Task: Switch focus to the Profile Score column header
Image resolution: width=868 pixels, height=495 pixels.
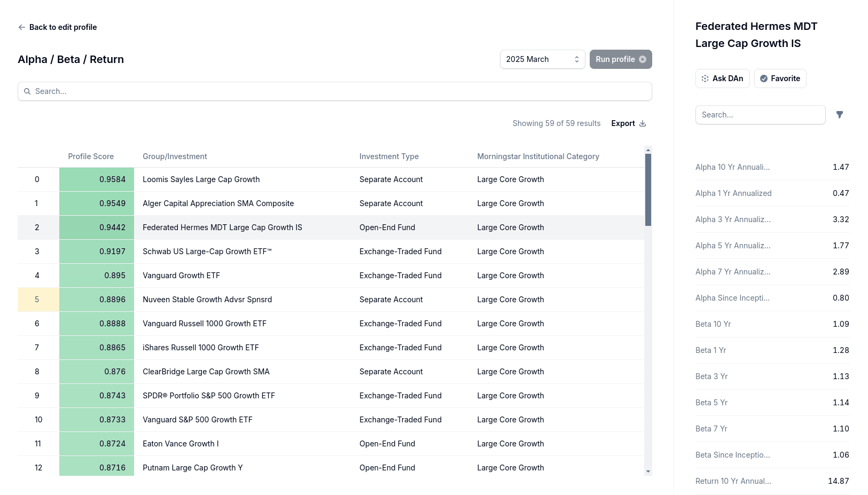Action: [90, 156]
